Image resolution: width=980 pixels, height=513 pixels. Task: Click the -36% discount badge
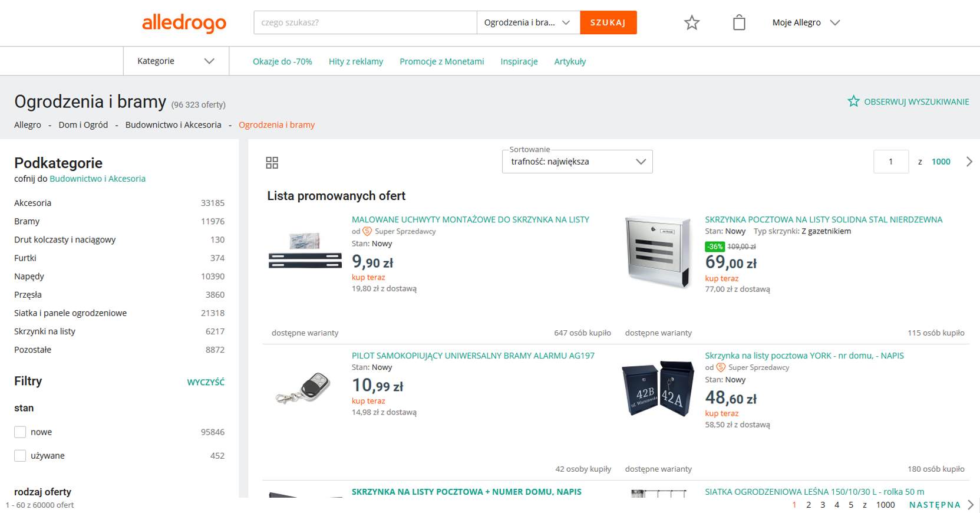(x=714, y=246)
